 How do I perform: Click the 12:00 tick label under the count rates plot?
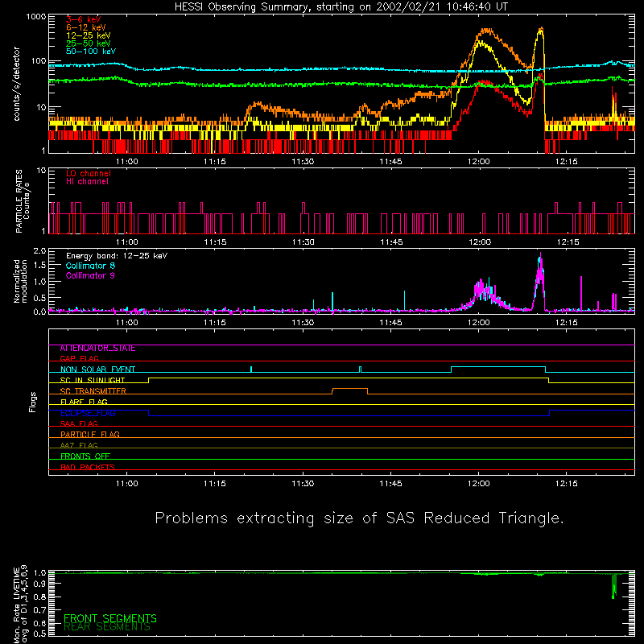click(478, 162)
